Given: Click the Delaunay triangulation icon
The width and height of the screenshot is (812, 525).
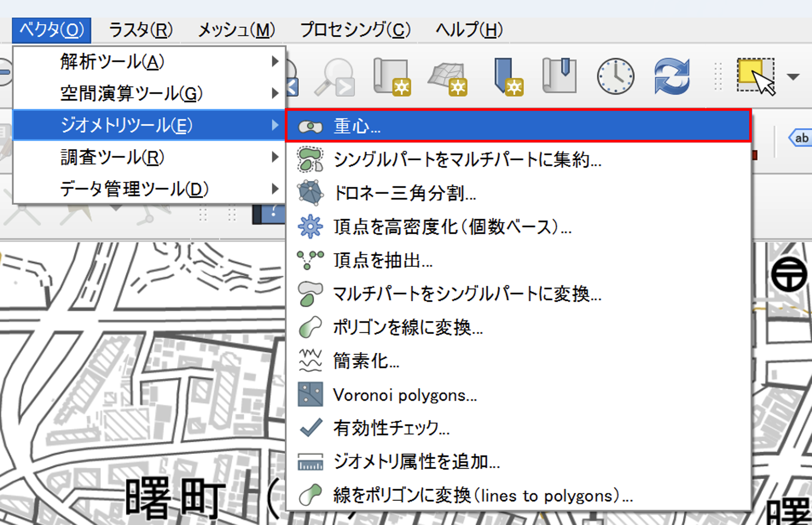Looking at the screenshot, I should (310, 193).
